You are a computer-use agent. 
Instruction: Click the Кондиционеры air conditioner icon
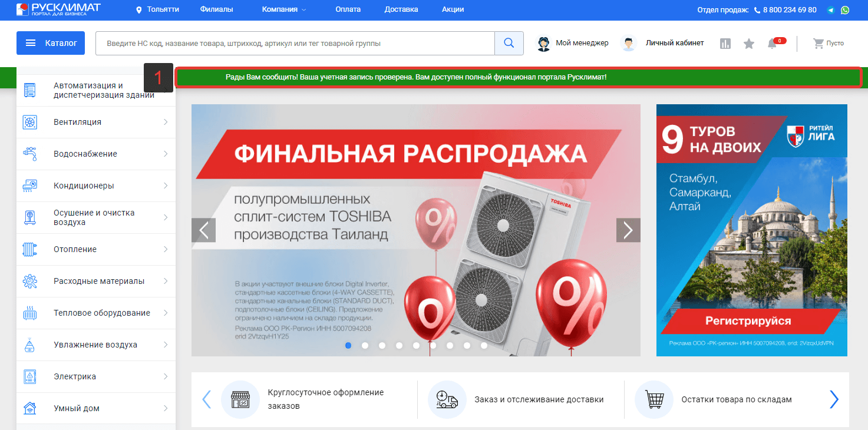[29, 186]
